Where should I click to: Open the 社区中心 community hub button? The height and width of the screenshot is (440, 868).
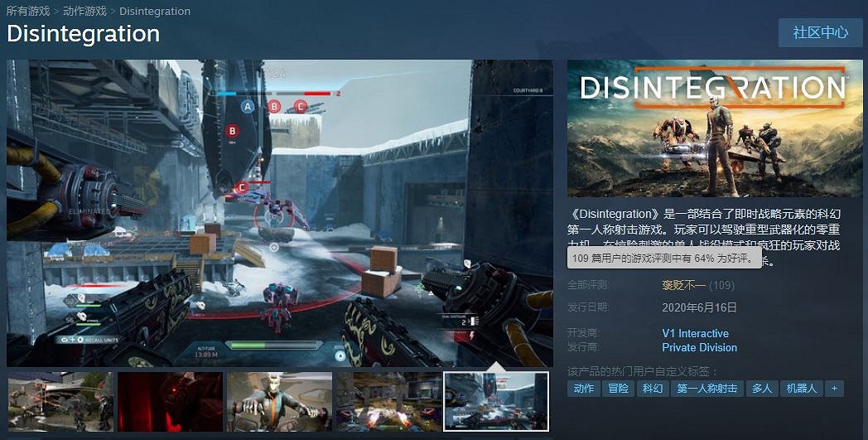click(x=820, y=32)
